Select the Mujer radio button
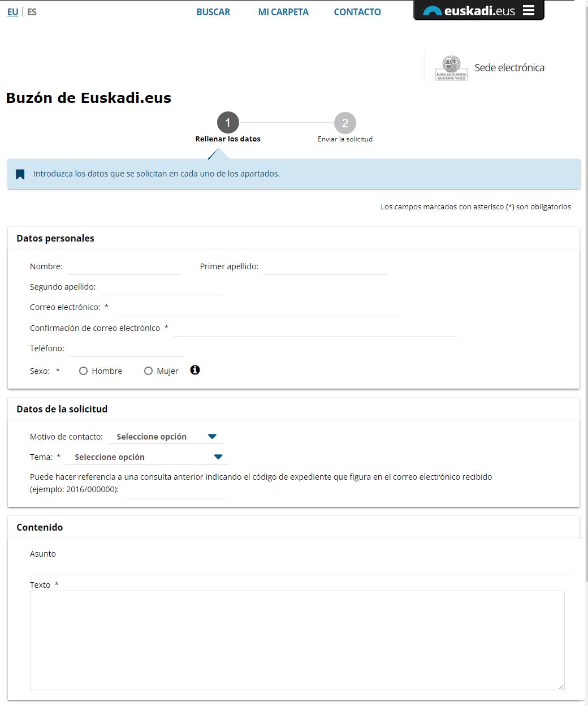This screenshot has height=706, width=588. pos(148,371)
